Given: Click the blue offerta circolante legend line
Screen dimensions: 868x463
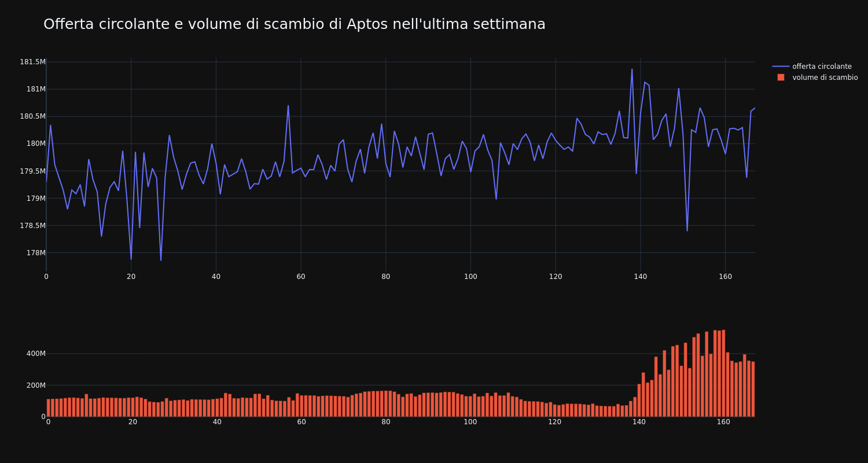Looking at the screenshot, I should pos(781,67).
